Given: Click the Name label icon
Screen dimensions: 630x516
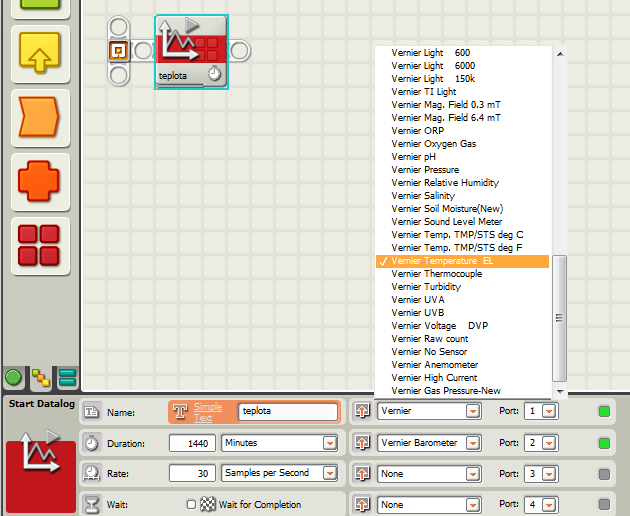Looking at the screenshot, I should [x=92, y=412].
